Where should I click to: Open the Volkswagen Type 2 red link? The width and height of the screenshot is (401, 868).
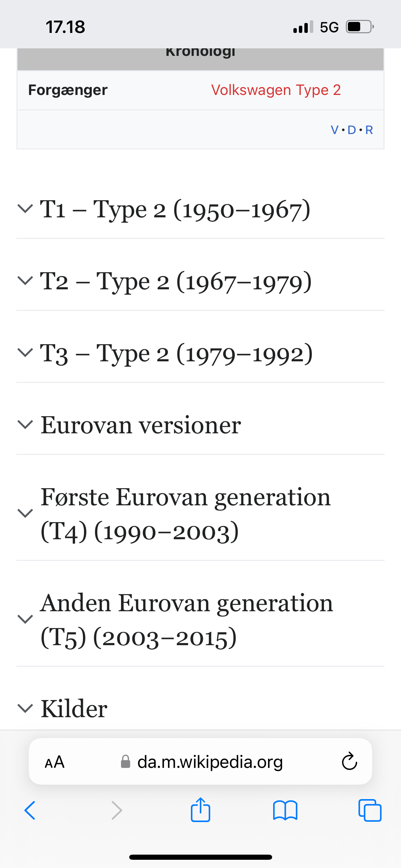click(x=276, y=90)
